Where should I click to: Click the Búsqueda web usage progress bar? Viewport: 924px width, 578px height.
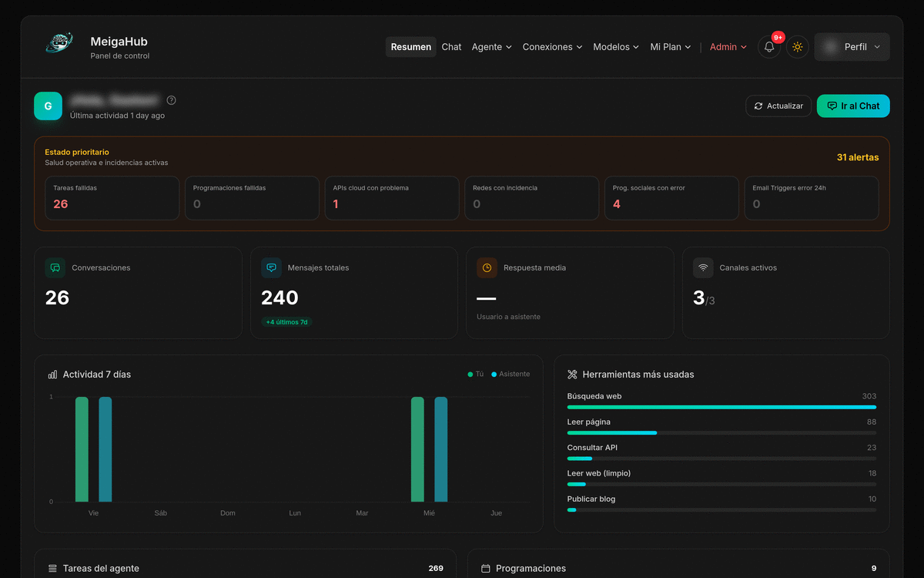[721, 407]
